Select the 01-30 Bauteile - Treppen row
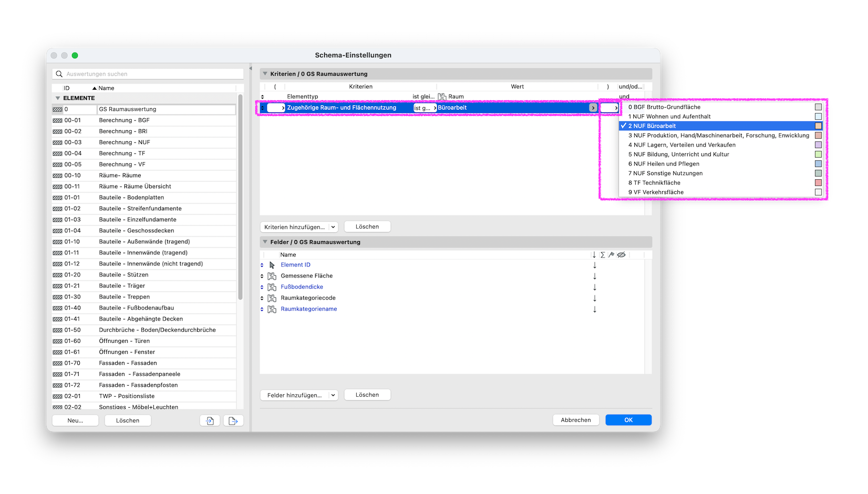 (144, 297)
